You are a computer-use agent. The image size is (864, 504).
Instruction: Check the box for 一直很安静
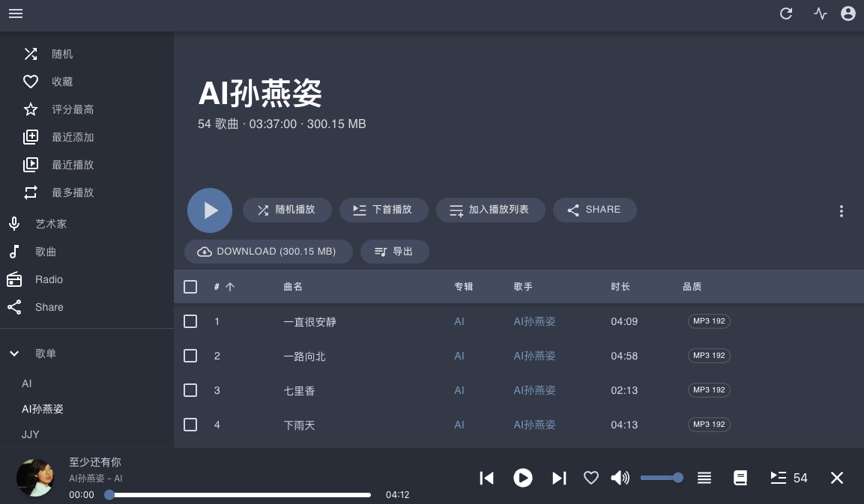(x=190, y=321)
